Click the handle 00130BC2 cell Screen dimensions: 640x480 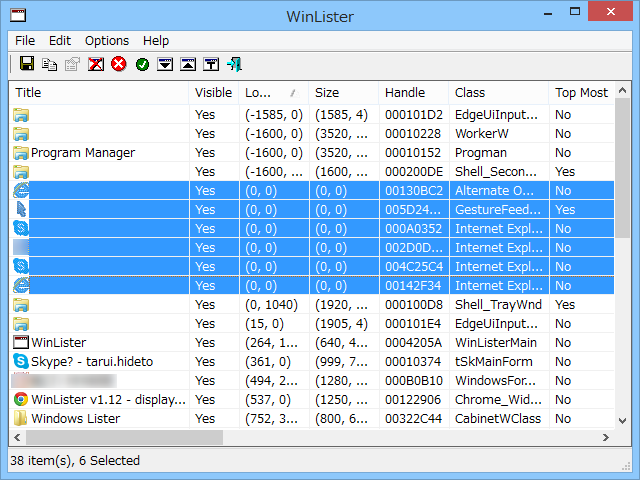(x=413, y=191)
